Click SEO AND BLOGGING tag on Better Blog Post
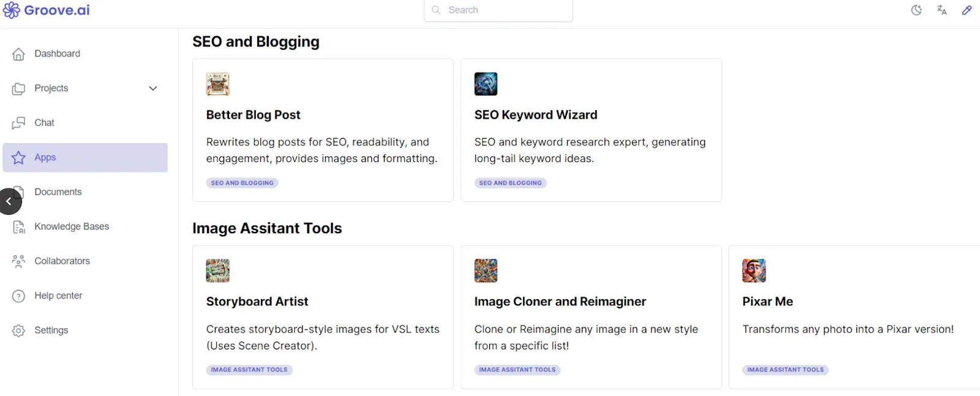980x396 pixels. click(243, 183)
